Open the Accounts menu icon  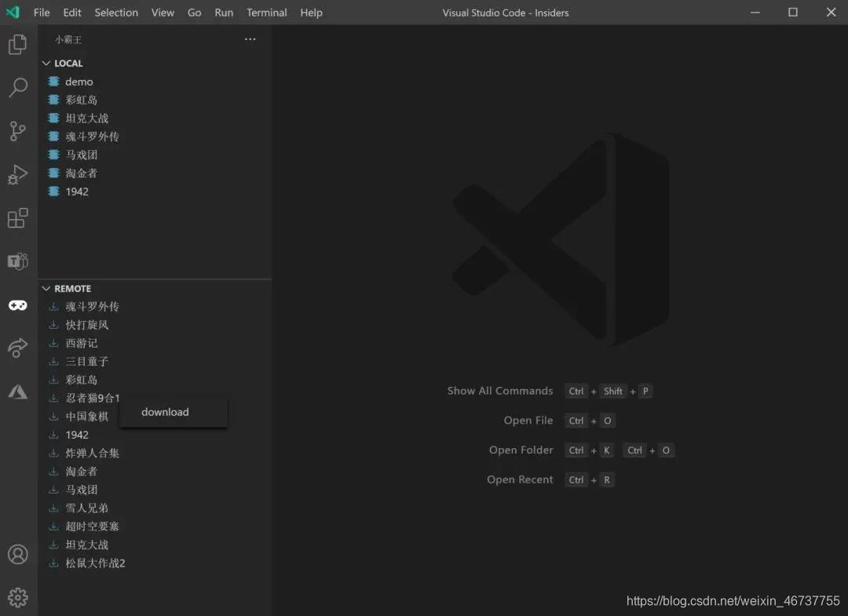tap(18, 554)
